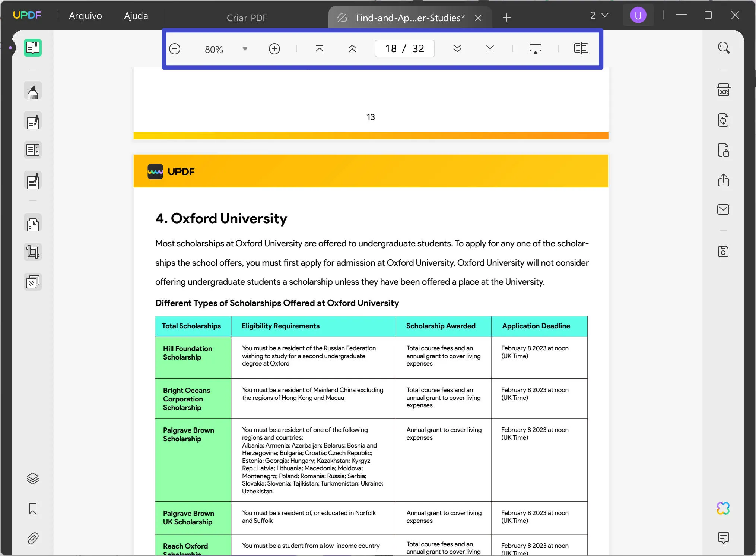This screenshot has height=556, width=756.
Task: Zoom in with the plus button
Action: [x=274, y=49]
